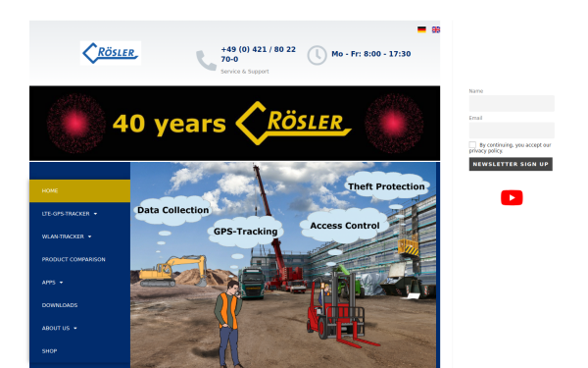
Task: Switch site language to English flag
Action: pyautogui.click(x=436, y=29)
